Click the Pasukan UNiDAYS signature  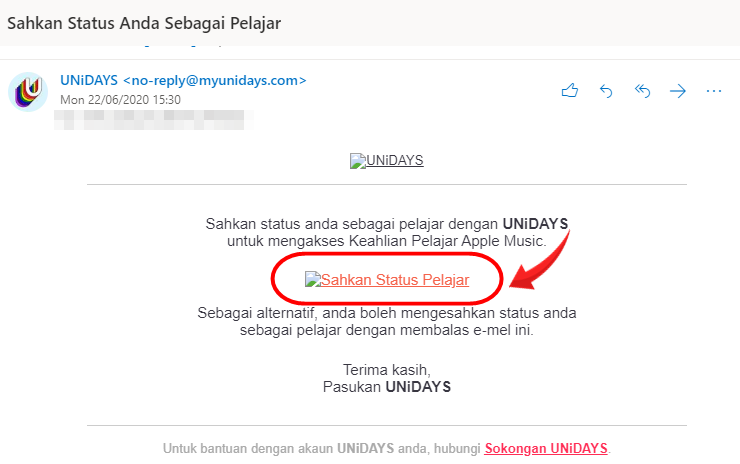click(387, 387)
